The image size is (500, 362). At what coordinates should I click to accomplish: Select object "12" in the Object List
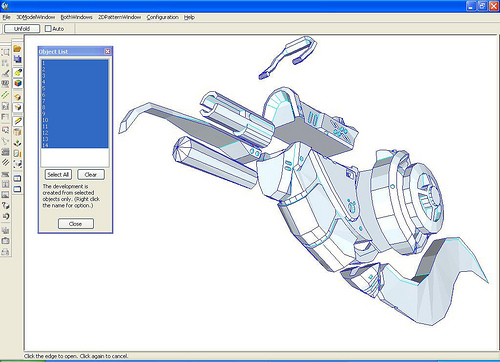click(x=75, y=132)
